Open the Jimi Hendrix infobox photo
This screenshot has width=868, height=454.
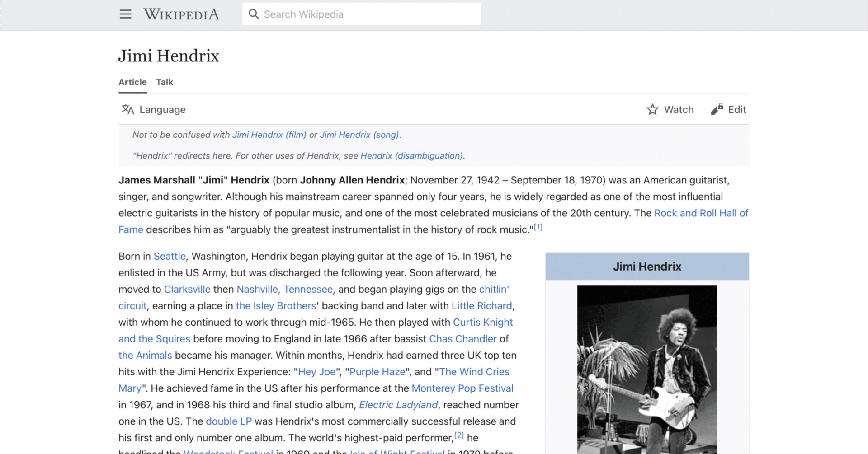pyautogui.click(x=647, y=370)
